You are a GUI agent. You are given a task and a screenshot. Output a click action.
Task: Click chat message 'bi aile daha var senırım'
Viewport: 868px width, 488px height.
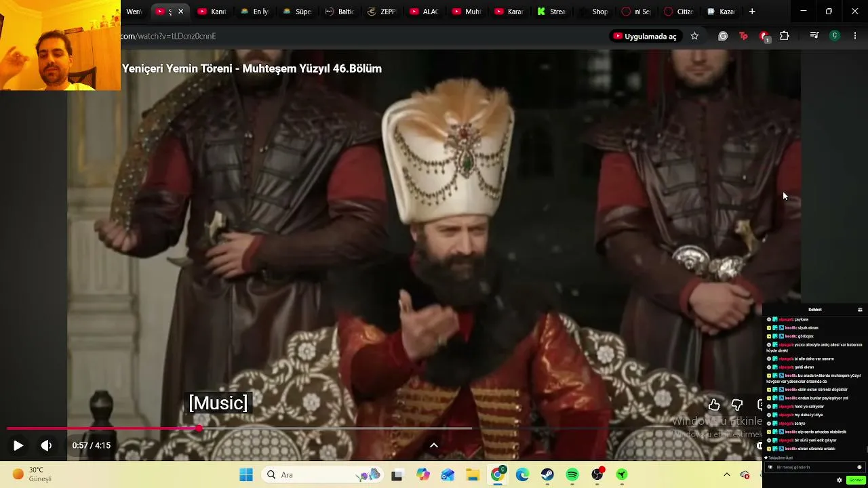[814, 359]
